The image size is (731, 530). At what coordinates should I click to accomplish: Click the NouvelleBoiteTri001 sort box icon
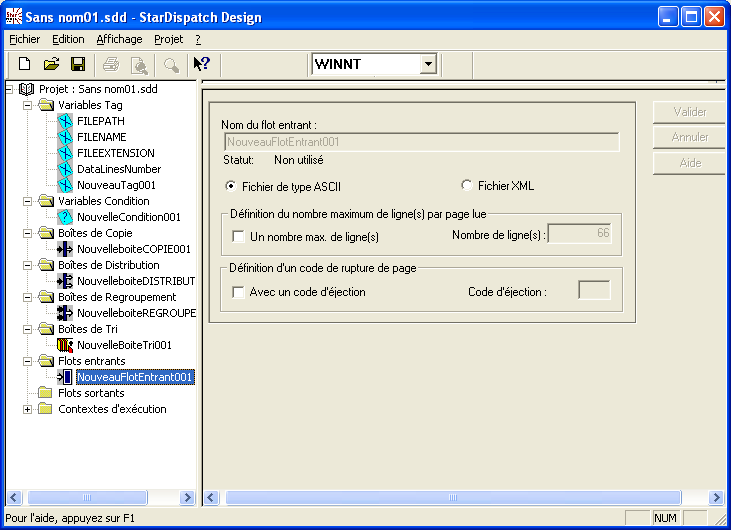(x=66, y=345)
